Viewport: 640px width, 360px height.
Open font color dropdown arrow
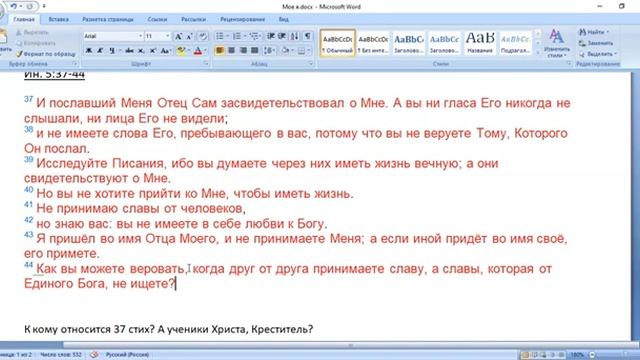[205, 51]
